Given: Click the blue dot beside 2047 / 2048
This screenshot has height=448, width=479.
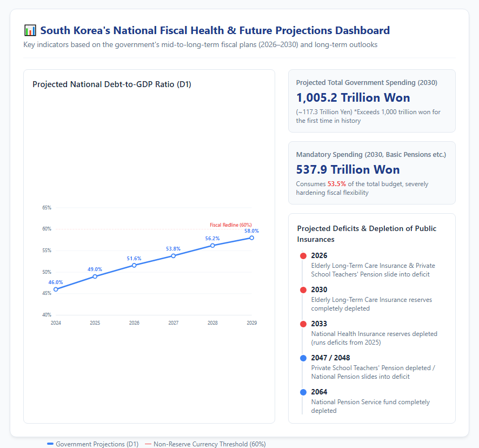Looking at the screenshot, I should pyautogui.click(x=303, y=358).
